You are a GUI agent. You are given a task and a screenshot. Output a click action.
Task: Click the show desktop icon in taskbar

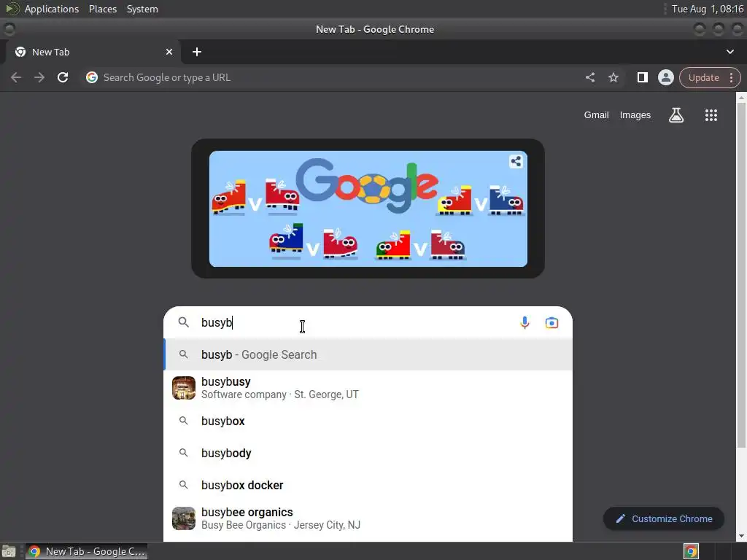pos(9,551)
